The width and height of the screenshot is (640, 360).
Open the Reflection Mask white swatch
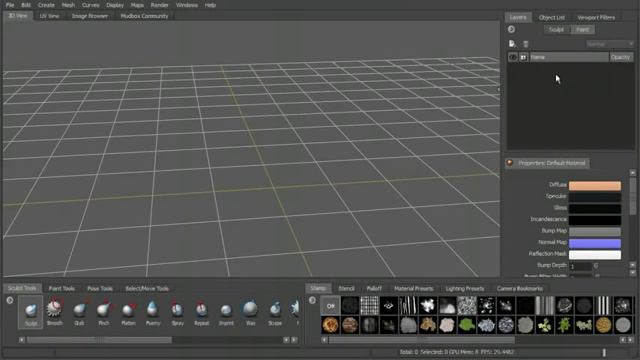click(x=595, y=255)
